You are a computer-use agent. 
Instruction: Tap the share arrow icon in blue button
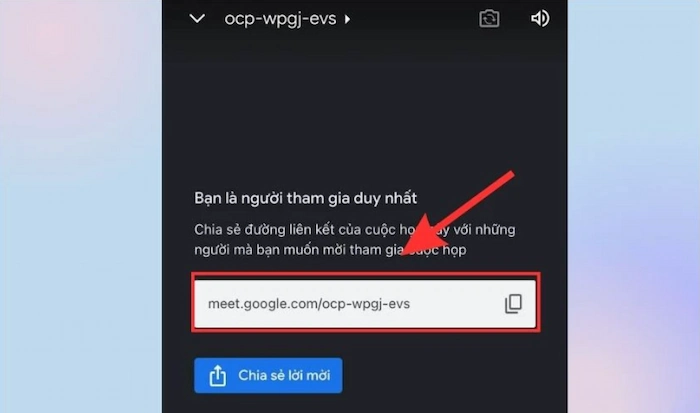tap(217, 375)
